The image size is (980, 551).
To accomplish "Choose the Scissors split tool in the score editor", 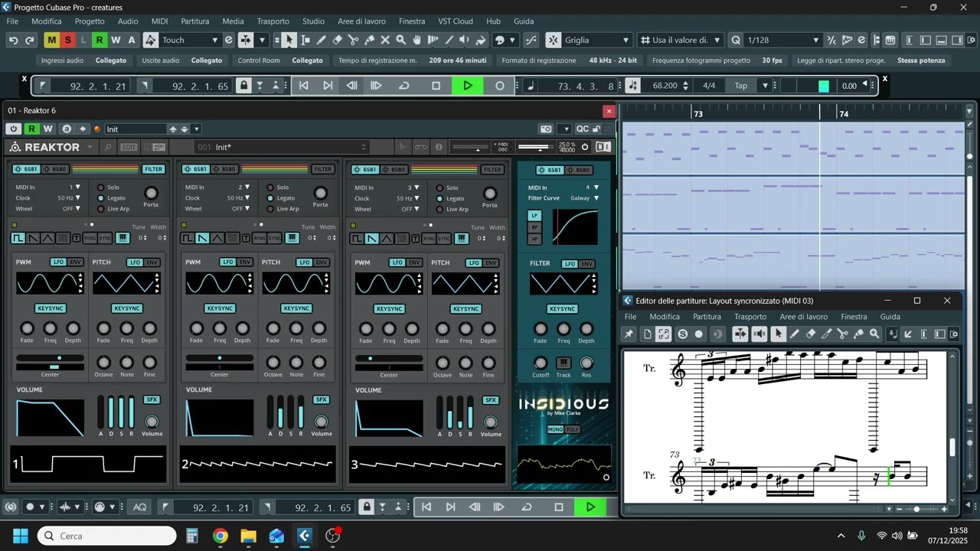I will pos(843,334).
